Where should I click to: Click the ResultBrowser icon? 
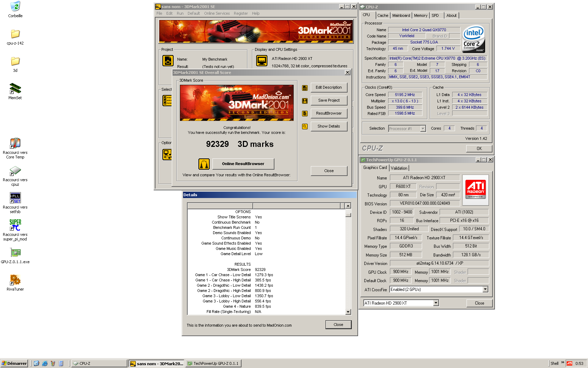tap(305, 114)
